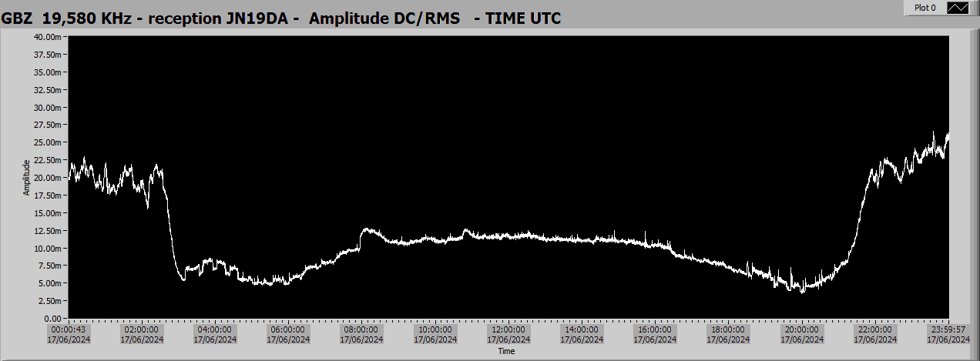980x361 pixels.
Task: Click the 35.00m y-axis tick label
Action: pos(48,72)
